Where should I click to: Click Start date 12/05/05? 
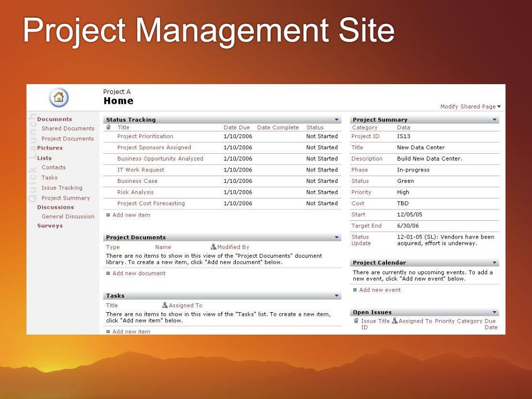(x=409, y=215)
